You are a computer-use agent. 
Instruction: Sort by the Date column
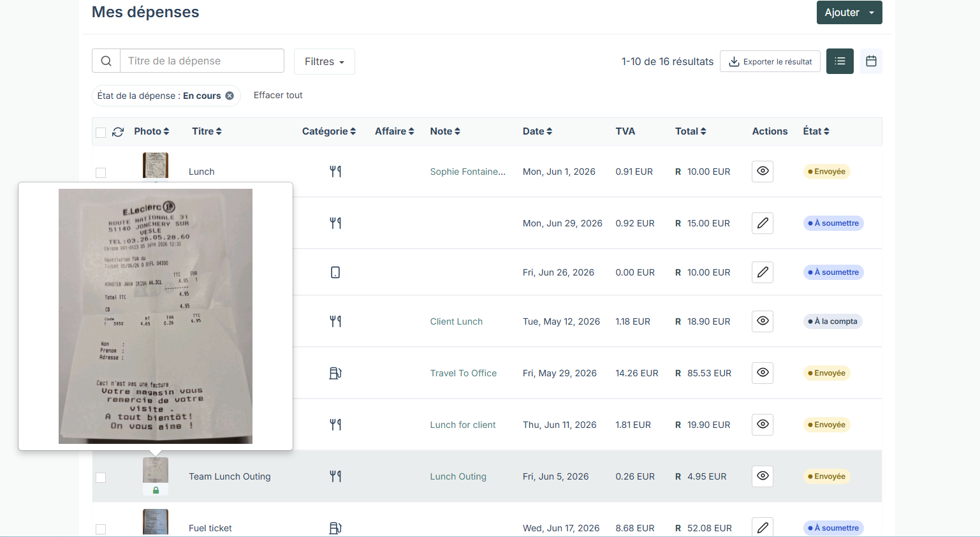[x=538, y=131]
